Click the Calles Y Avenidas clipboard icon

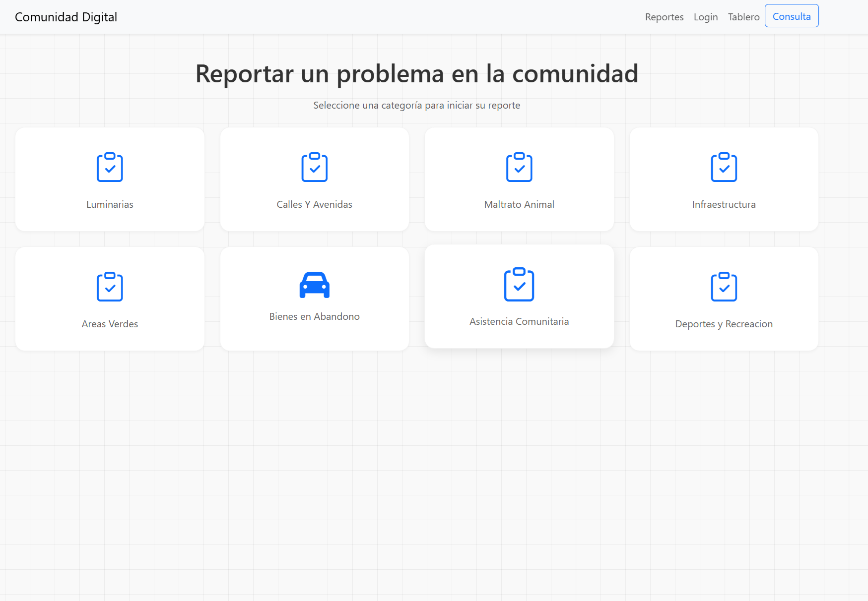(x=314, y=167)
